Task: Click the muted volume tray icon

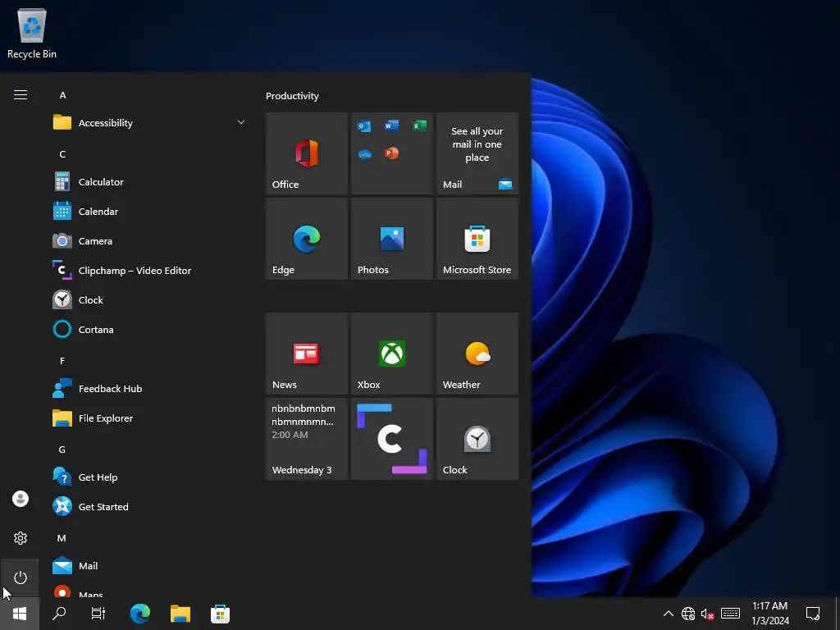Action: click(x=708, y=614)
